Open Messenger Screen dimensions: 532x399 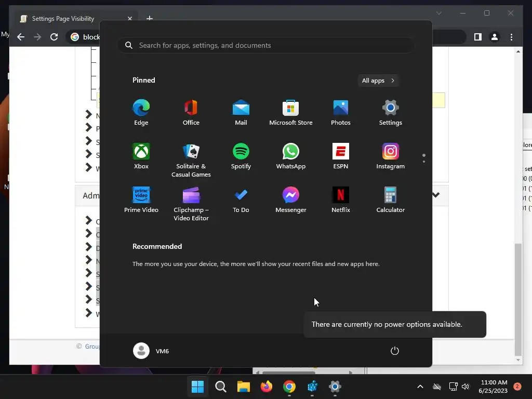coord(291,200)
